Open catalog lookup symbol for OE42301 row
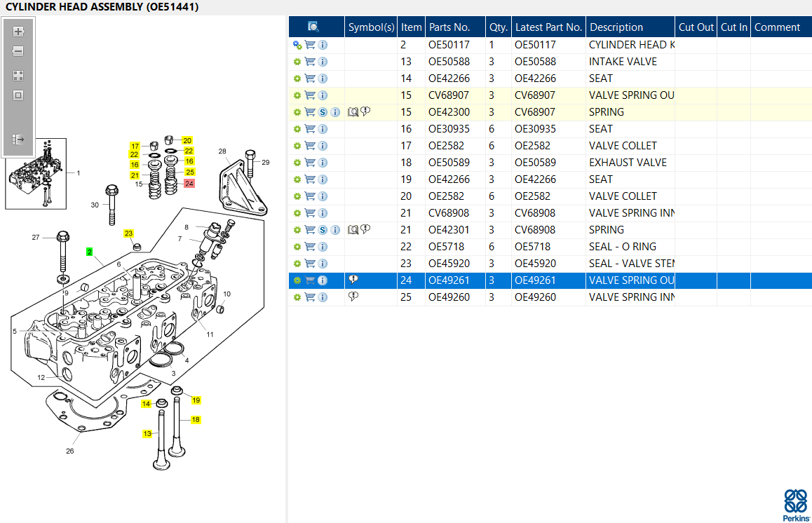Viewport: 812px width, 523px height. pyautogui.click(x=353, y=229)
